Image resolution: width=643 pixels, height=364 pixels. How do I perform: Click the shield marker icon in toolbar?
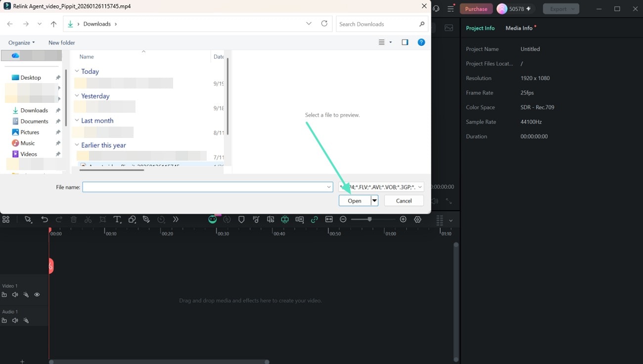241,220
